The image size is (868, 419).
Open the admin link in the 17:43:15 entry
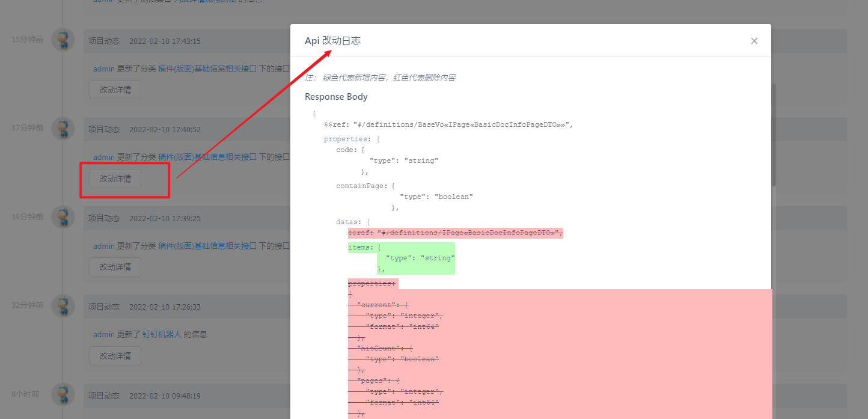(x=103, y=69)
